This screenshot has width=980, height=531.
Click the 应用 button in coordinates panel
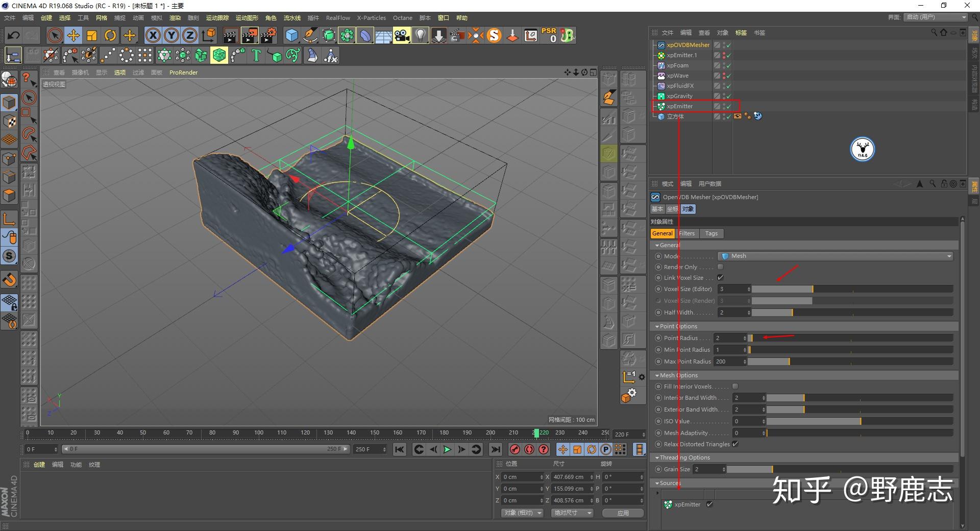(x=623, y=513)
